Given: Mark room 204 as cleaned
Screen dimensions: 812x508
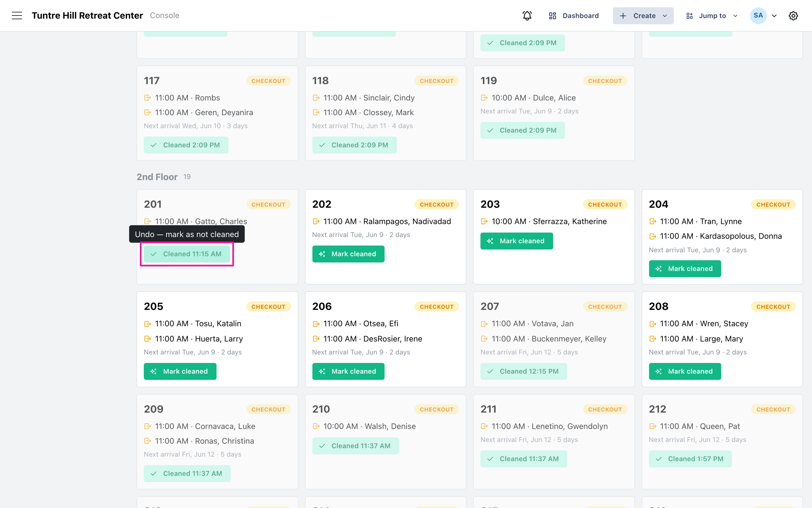Looking at the screenshot, I should coord(685,269).
